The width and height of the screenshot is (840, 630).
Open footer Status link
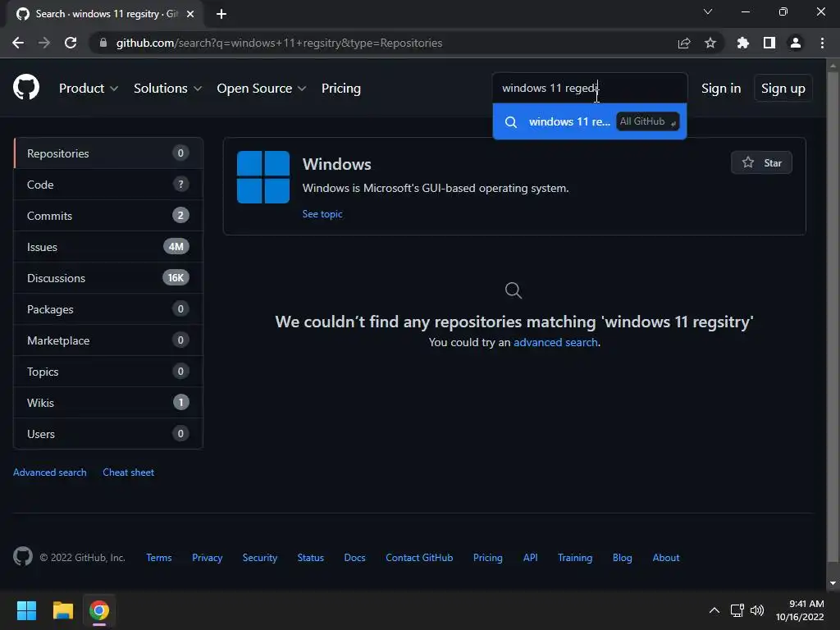pyautogui.click(x=311, y=557)
